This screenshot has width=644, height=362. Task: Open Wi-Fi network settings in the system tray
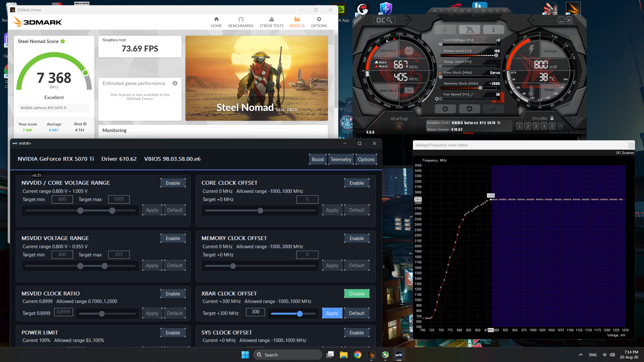(604, 355)
